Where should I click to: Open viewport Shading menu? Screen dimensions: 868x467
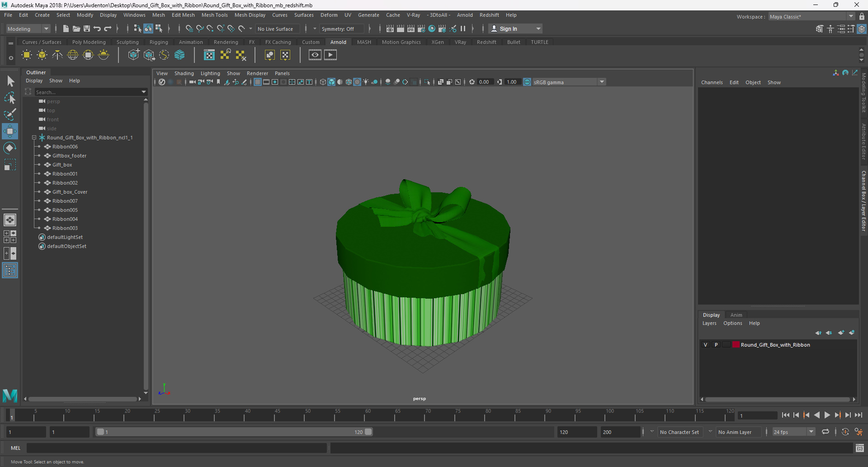click(184, 73)
